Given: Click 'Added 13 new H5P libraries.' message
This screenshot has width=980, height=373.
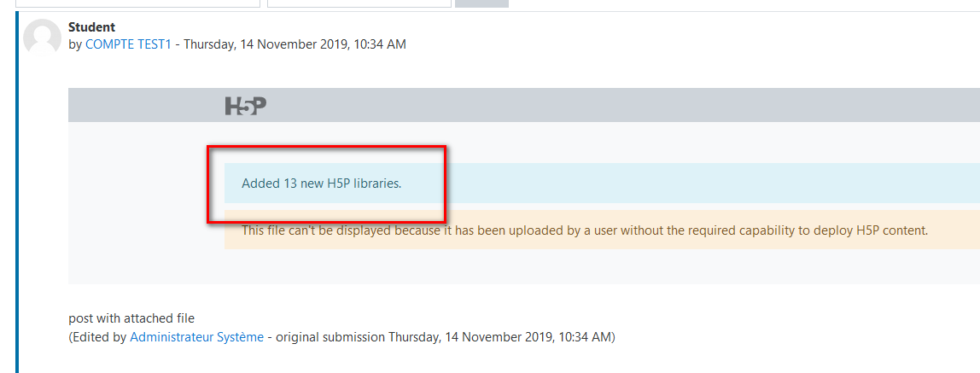Looking at the screenshot, I should point(321,184).
